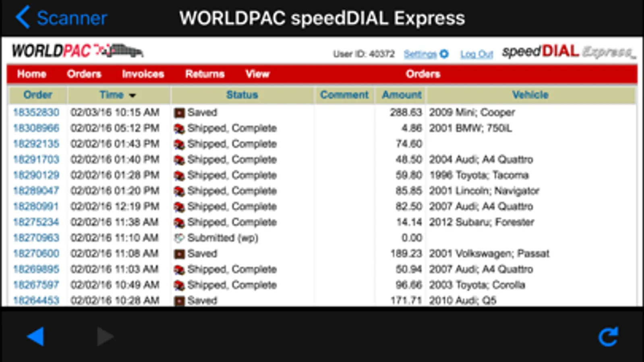Open the Home menu

point(31,74)
